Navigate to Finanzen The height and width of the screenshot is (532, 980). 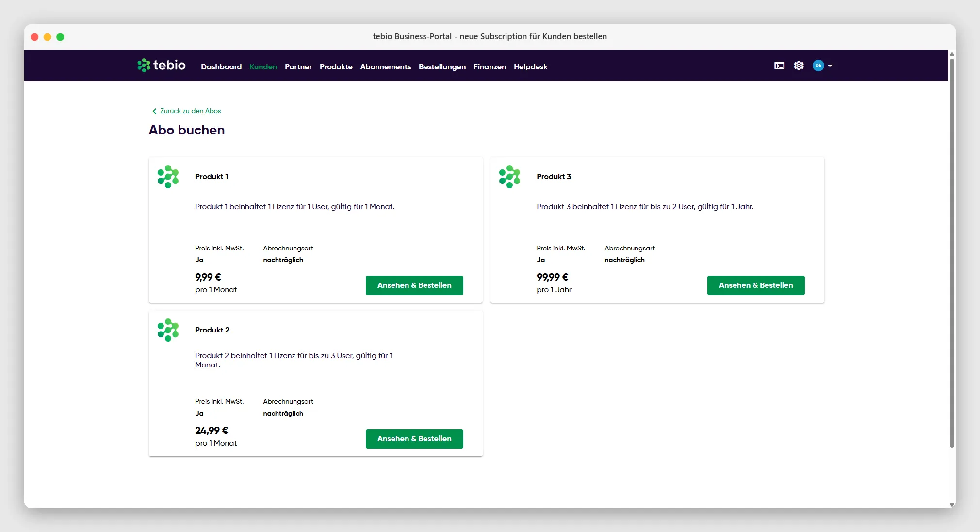[x=490, y=67]
